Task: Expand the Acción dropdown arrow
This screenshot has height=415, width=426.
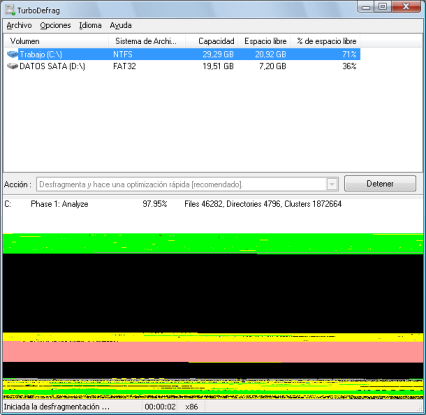Action: (332, 184)
